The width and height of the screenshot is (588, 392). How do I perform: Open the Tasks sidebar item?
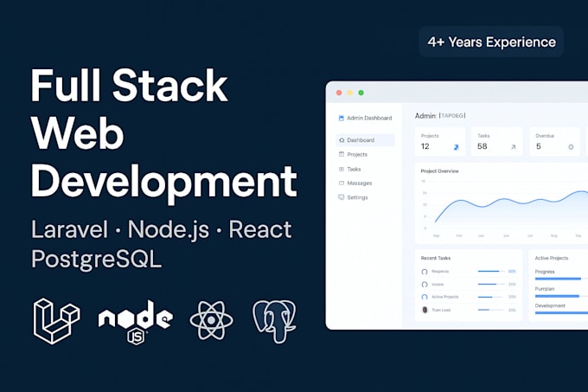[x=349, y=169]
